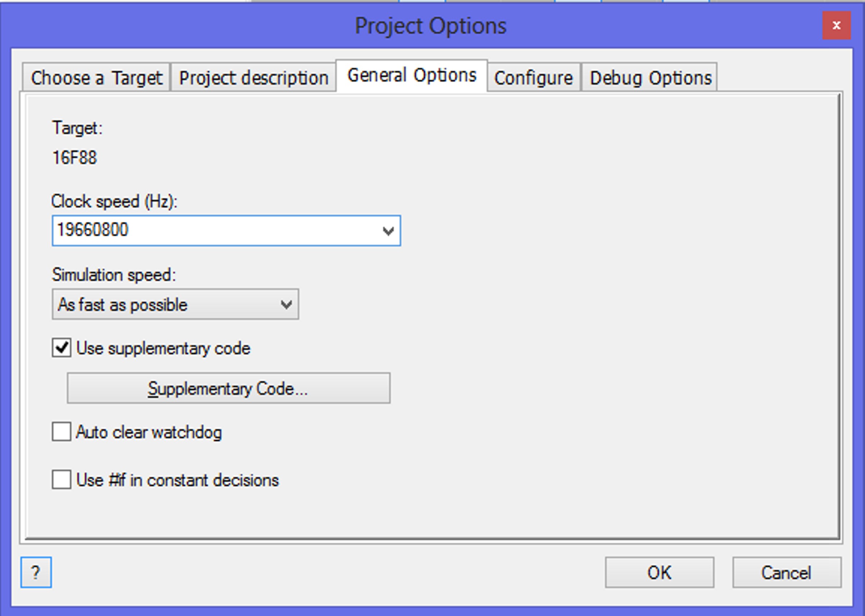Open the Simulation speed dropdown

pos(175,304)
